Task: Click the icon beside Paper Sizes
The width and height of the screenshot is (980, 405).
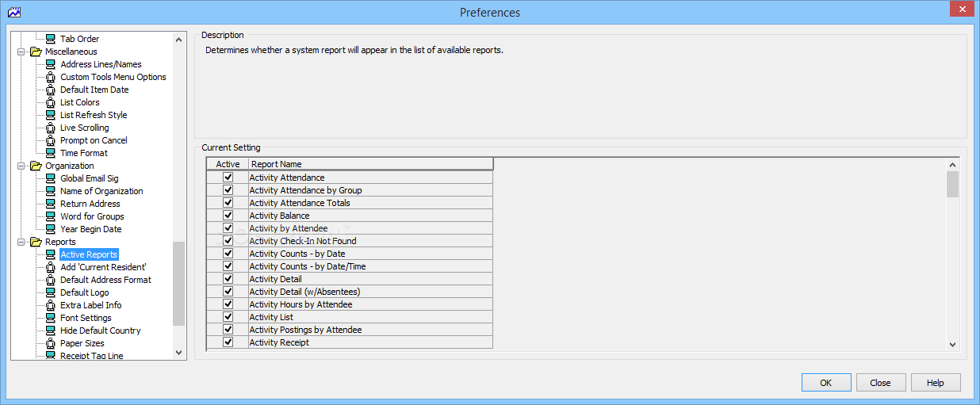Action: coord(51,343)
